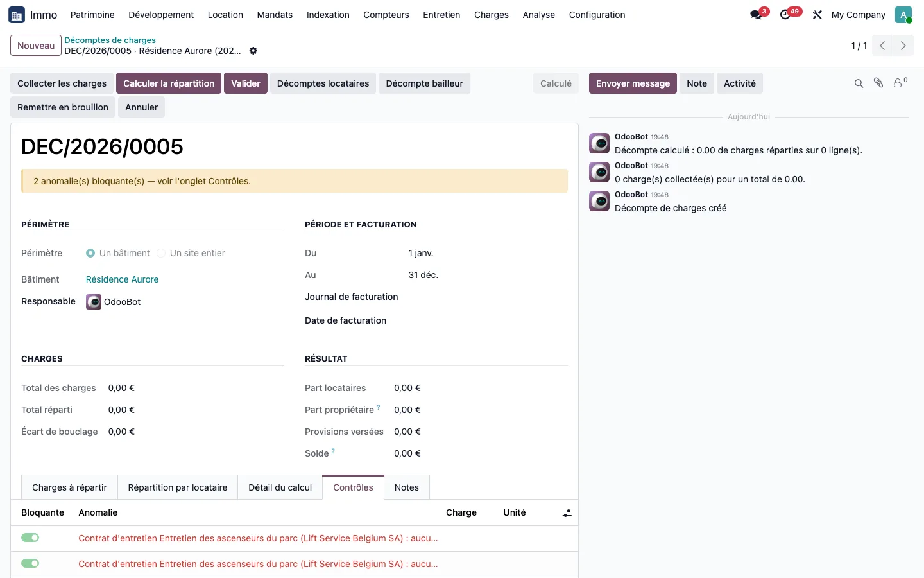Open the My Company switcher
The height and width of the screenshot is (578, 924).
(x=858, y=15)
